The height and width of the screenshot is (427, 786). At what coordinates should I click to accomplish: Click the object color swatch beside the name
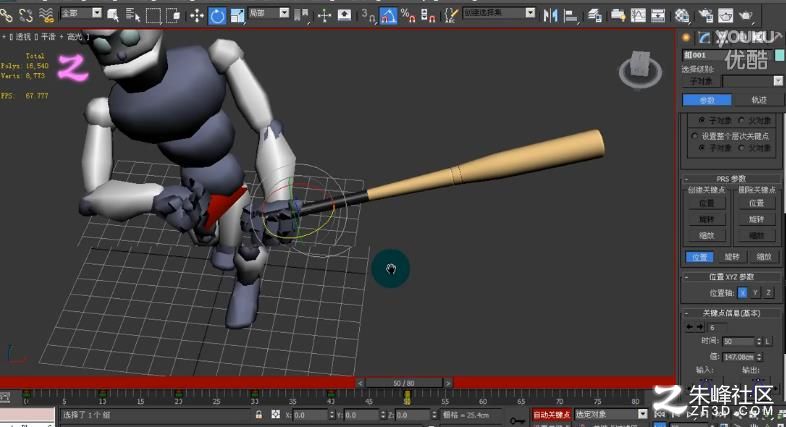(x=780, y=55)
